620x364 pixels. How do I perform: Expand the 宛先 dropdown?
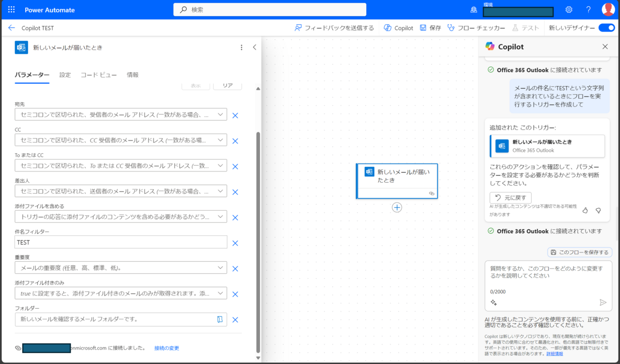(221, 115)
